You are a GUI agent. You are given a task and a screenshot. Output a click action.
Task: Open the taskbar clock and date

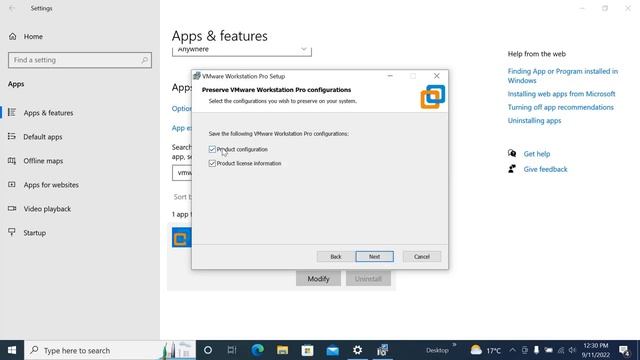point(596,350)
